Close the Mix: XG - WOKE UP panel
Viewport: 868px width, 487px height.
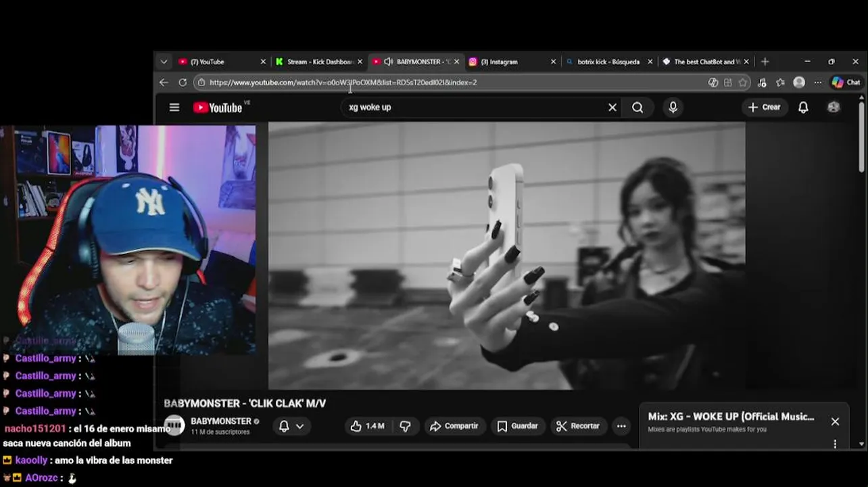pos(835,421)
